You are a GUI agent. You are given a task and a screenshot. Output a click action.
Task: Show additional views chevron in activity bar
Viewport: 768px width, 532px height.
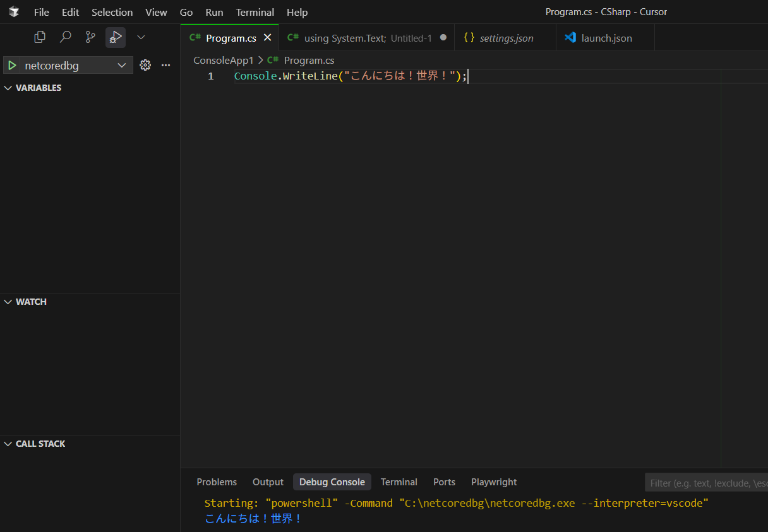pos(141,37)
